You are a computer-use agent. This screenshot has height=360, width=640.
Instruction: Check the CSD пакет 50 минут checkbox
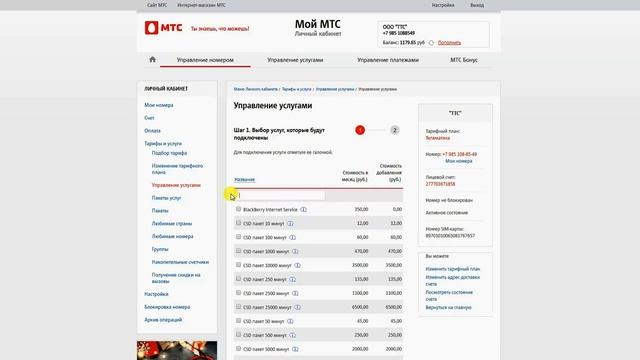[x=238, y=320]
